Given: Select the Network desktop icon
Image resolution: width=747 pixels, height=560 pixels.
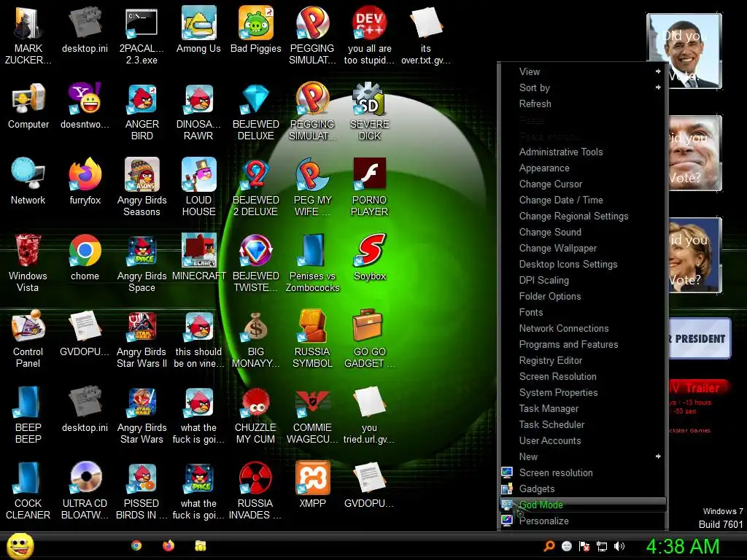Looking at the screenshot, I should 28,181.
